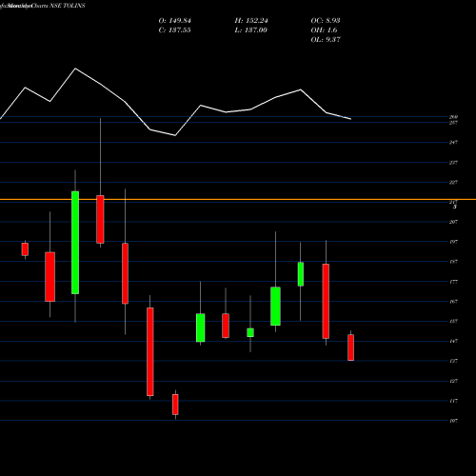Select the 227 price axis label
The image size is (476, 476).
click(x=453, y=182)
